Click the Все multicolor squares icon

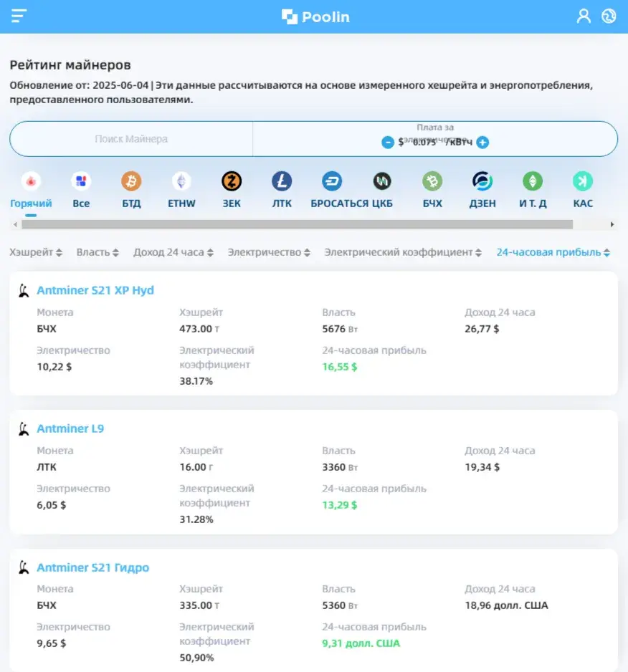(x=81, y=181)
